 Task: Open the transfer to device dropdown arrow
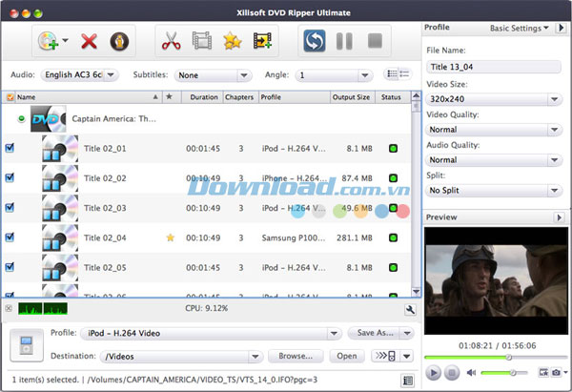[407, 356]
